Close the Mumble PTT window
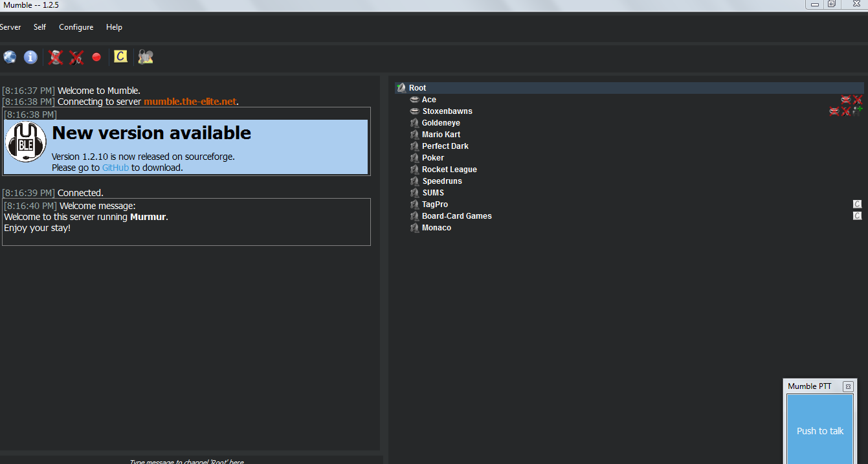The width and height of the screenshot is (868, 464). click(x=848, y=386)
